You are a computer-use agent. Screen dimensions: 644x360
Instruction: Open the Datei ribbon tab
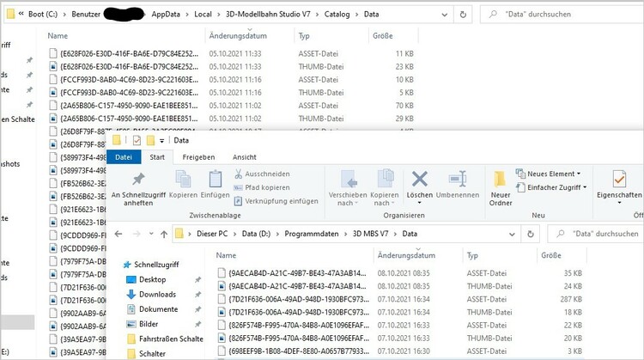(x=124, y=157)
